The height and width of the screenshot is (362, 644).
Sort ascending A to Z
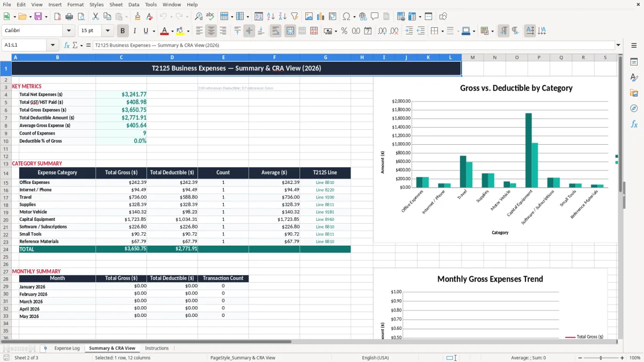(271, 17)
